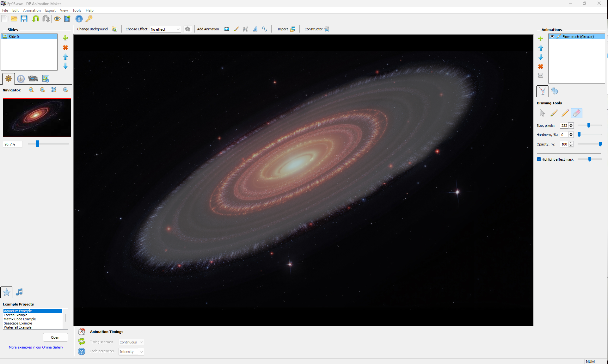Delete animation with red X icon
This screenshot has height=364, width=608.
(x=541, y=66)
